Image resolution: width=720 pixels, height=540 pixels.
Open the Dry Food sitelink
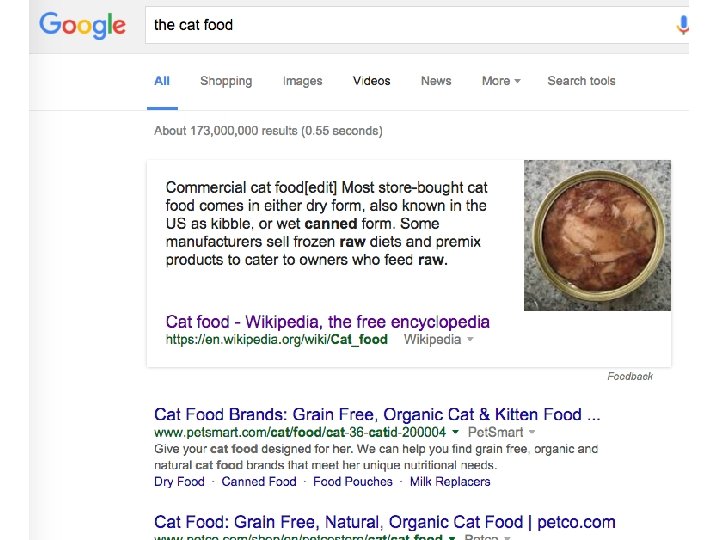point(179,482)
